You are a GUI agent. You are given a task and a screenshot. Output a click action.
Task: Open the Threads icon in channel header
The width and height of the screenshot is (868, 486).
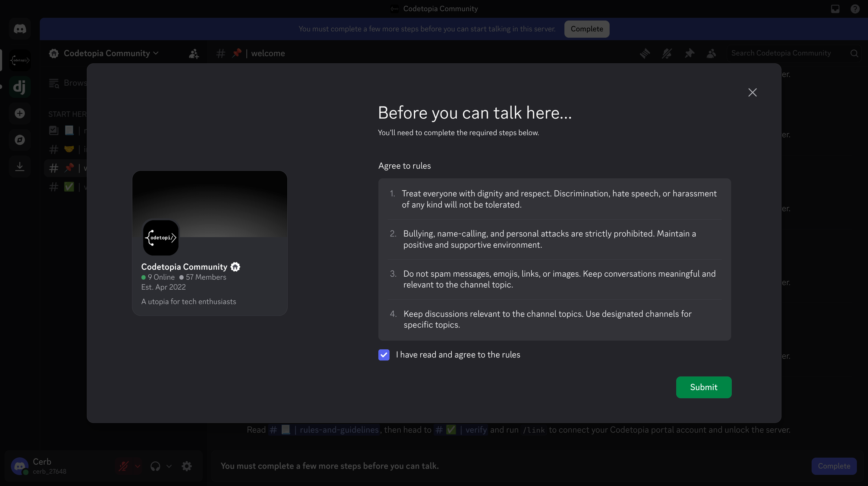tap(645, 53)
